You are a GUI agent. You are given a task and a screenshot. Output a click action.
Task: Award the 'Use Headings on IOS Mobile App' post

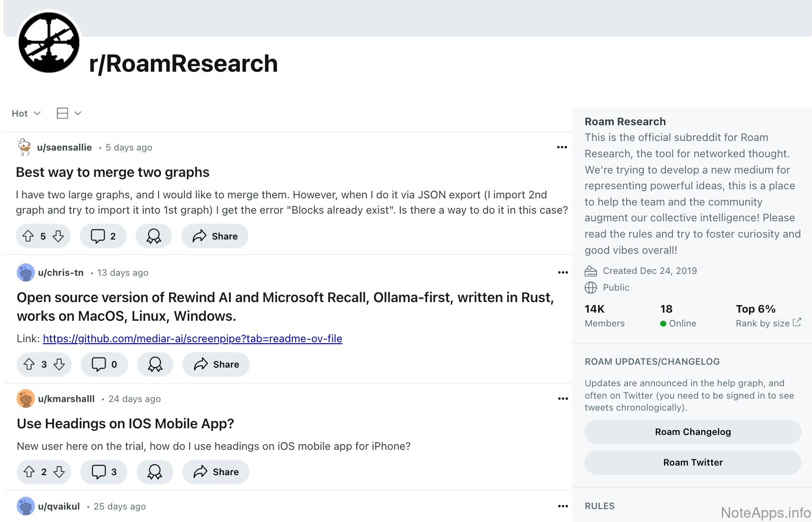click(154, 472)
